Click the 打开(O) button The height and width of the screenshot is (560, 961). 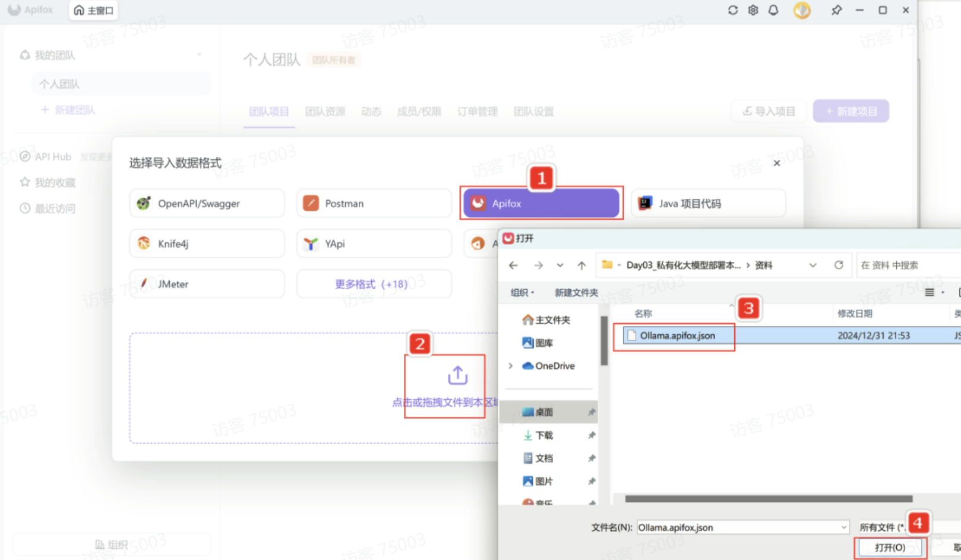click(x=890, y=548)
